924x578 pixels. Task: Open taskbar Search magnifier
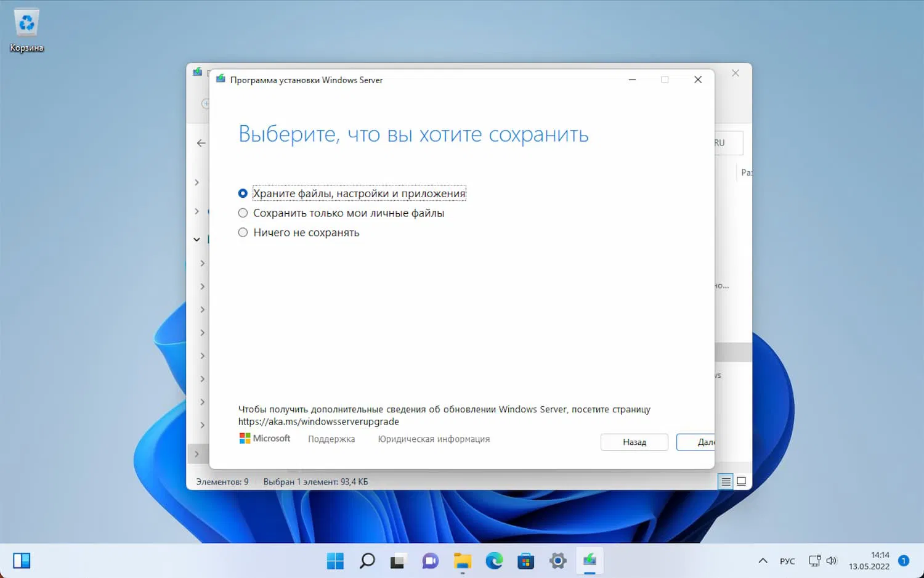pyautogui.click(x=367, y=561)
